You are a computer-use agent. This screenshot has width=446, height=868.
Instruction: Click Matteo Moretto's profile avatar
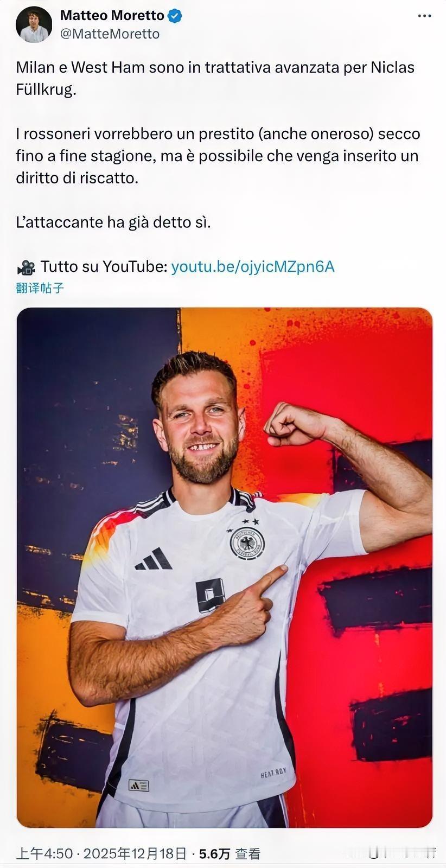click(34, 24)
